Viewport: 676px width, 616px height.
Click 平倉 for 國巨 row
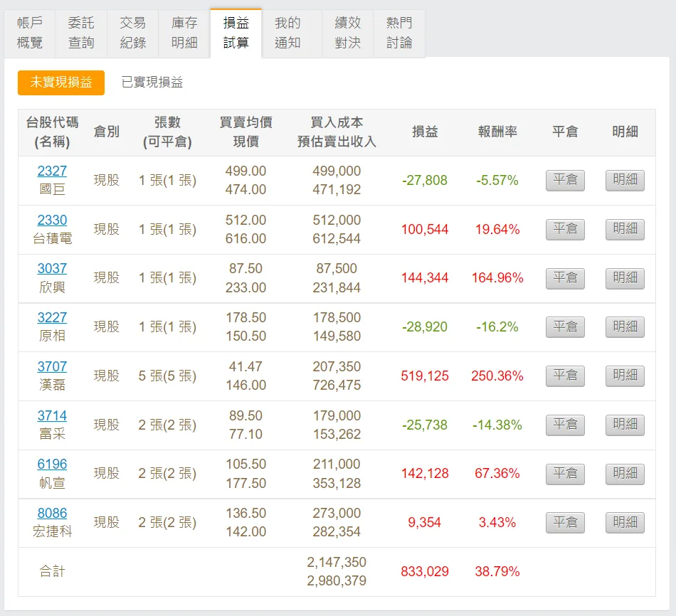point(565,180)
